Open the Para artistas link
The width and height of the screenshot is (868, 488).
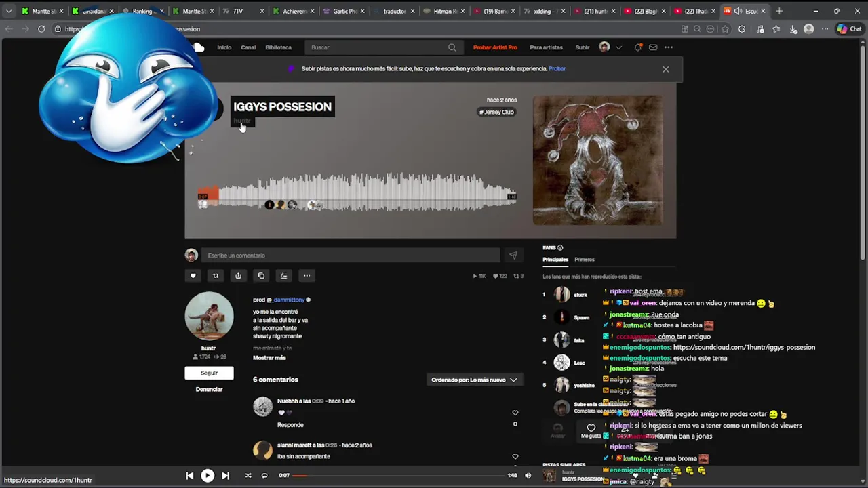click(547, 47)
